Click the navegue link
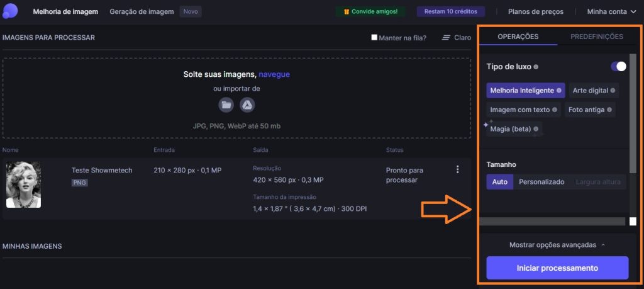This screenshot has height=289, width=644. [274, 74]
